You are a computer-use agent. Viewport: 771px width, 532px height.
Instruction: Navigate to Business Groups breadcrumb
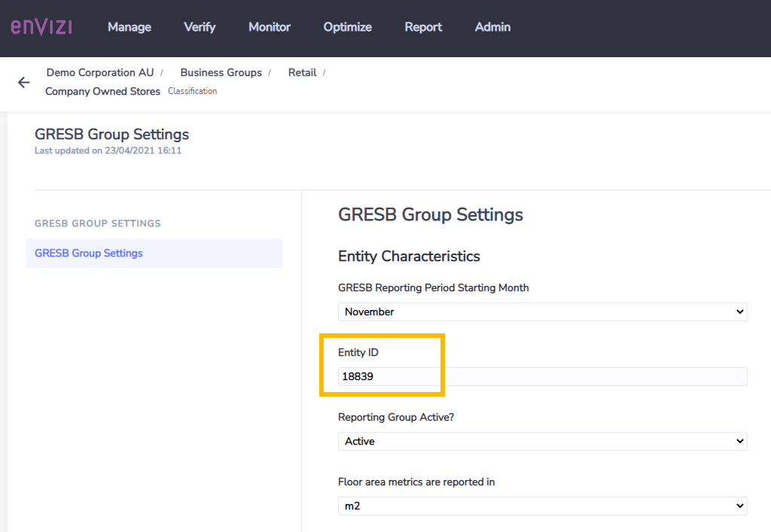pyautogui.click(x=221, y=73)
